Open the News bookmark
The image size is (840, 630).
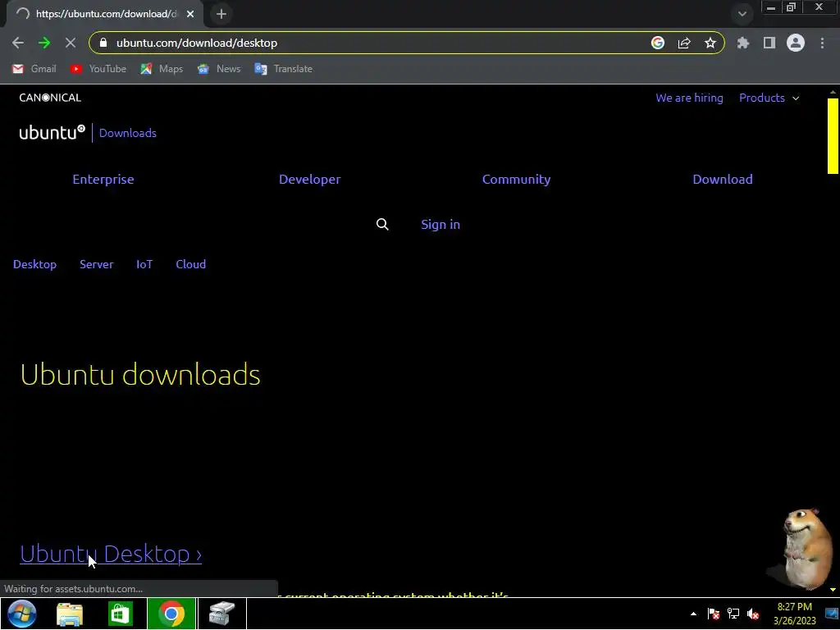(x=219, y=69)
